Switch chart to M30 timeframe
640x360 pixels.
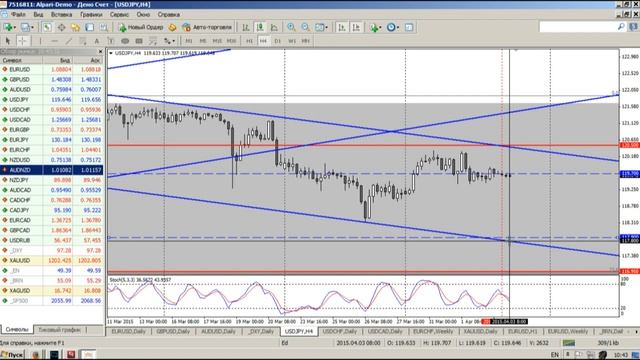[x=231, y=41]
